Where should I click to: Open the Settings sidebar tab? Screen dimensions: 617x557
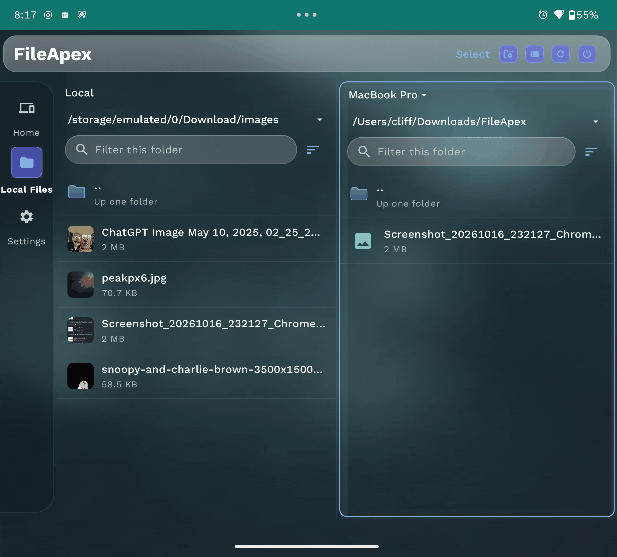coord(26,227)
